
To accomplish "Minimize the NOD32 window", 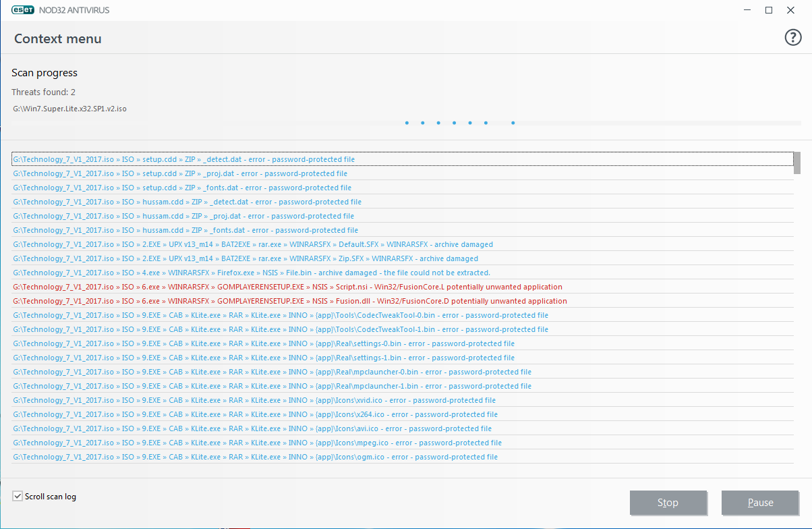I will pyautogui.click(x=747, y=10).
